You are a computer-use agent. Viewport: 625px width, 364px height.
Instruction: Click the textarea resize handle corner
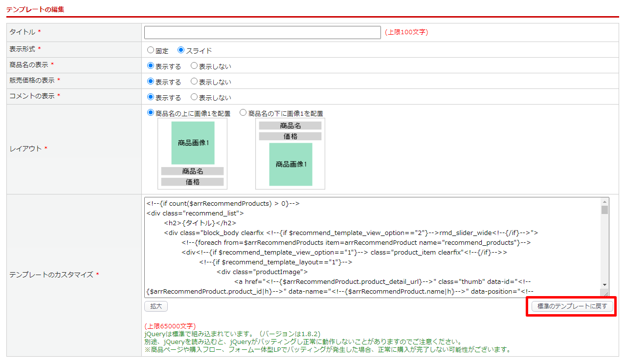tap(606, 294)
